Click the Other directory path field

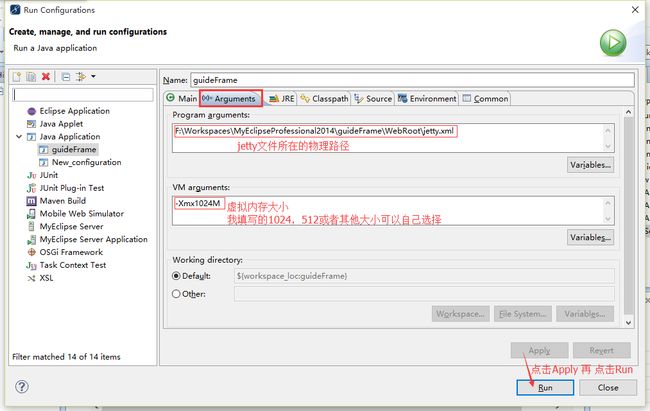(424, 294)
